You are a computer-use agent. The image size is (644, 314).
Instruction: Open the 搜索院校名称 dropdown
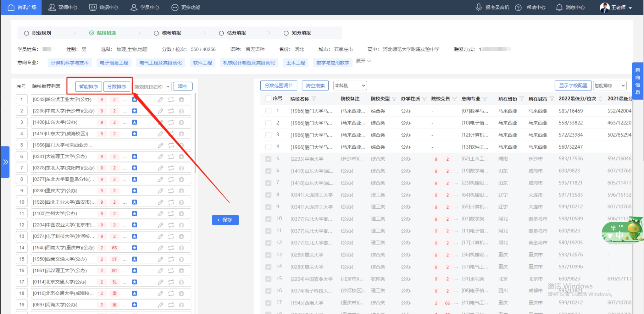pos(152,87)
